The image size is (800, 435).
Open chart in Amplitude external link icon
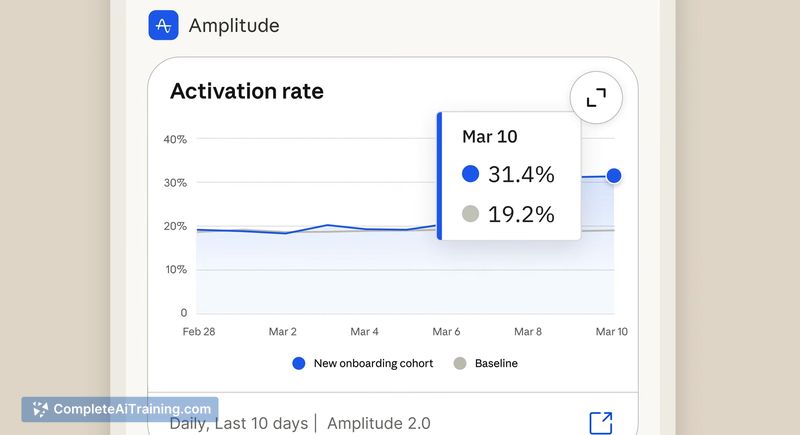click(601, 423)
